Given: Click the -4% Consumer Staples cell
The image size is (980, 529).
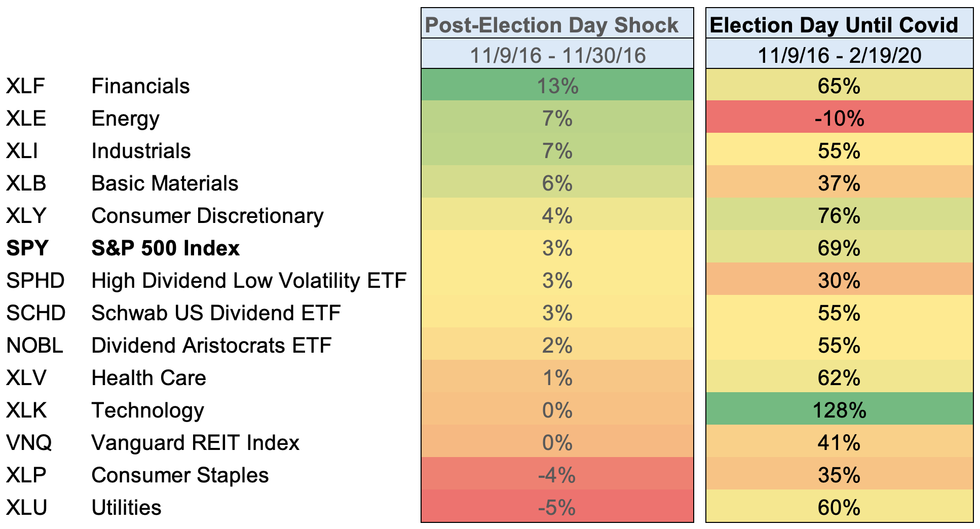Looking at the screenshot, I should click(557, 475).
